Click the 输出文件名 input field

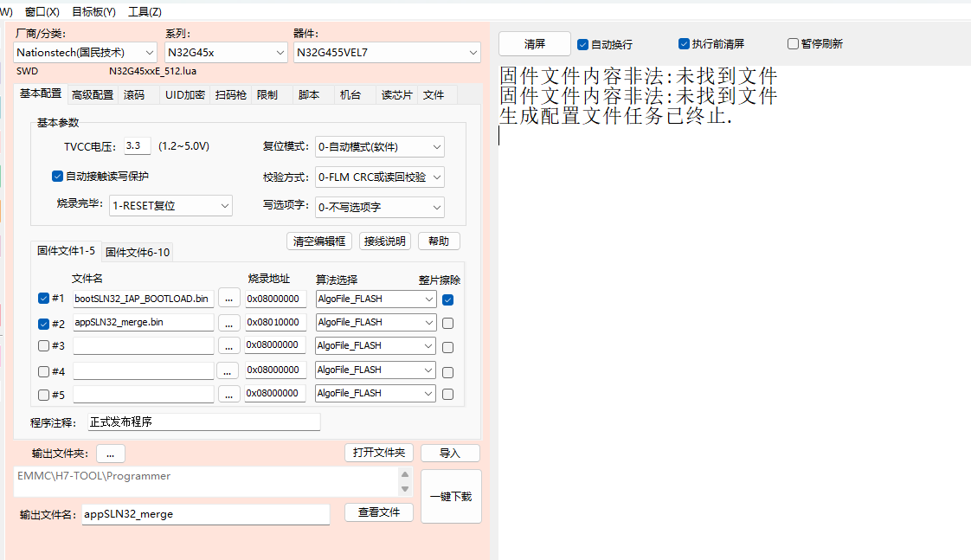[206, 514]
